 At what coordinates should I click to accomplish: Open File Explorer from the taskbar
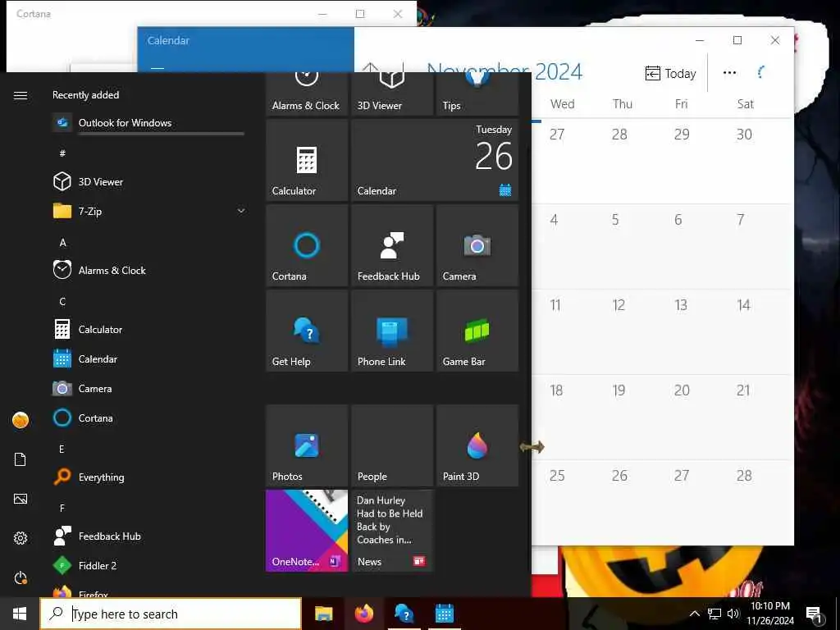[x=323, y=614]
